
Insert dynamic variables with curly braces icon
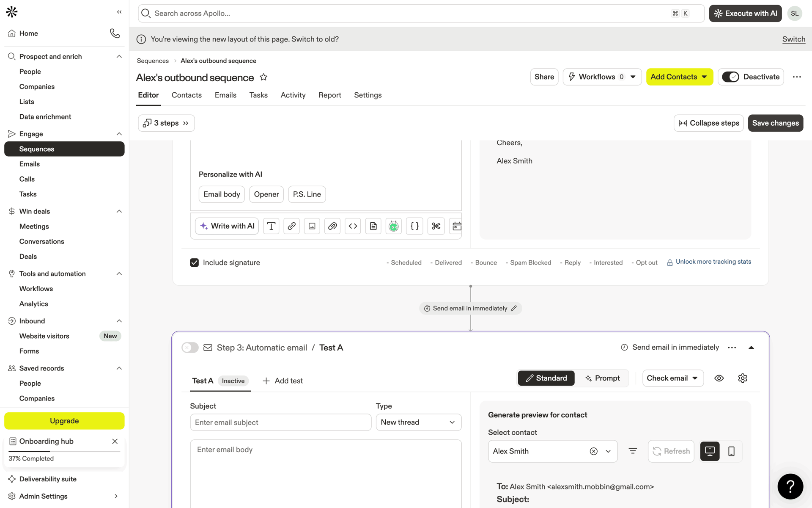414,226
